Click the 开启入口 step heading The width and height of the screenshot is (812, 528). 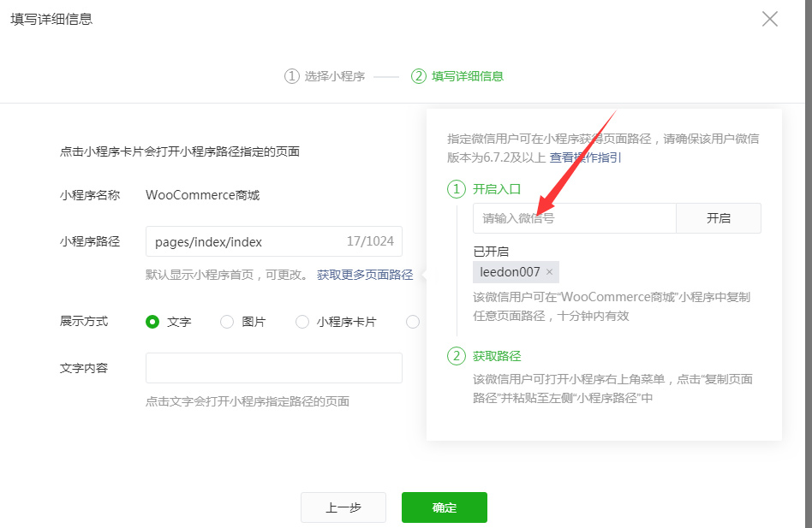[x=497, y=189]
